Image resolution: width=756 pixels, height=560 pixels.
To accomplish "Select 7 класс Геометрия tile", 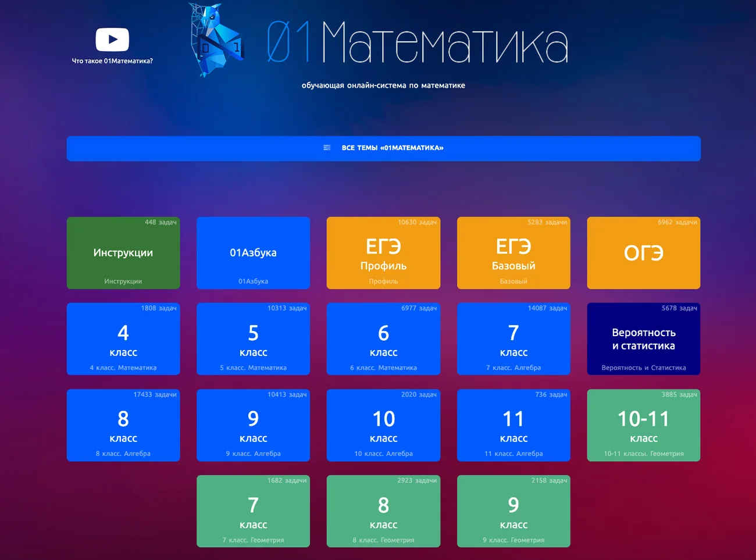I will tap(254, 511).
